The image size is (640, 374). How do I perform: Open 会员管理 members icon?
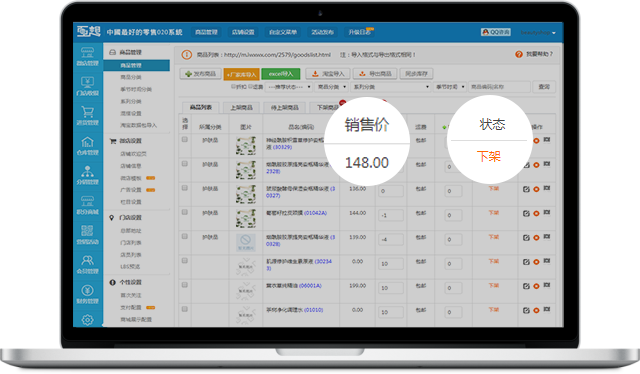(x=87, y=265)
